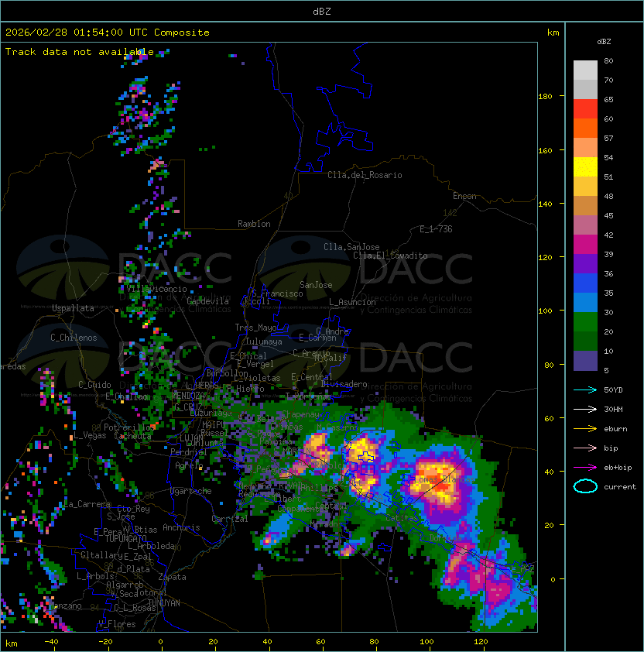Click the 'Anchoris' map label
The image size is (644, 652).
tap(181, 527)
